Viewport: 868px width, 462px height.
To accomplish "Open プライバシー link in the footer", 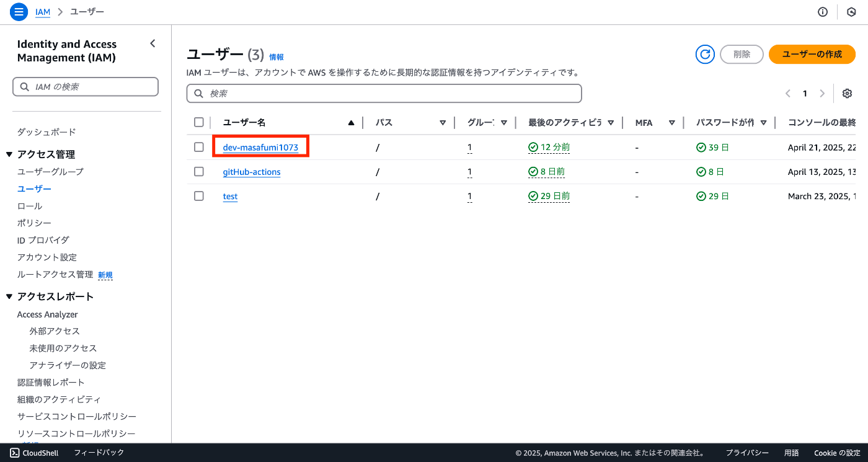I will click(x=747, y=453).
